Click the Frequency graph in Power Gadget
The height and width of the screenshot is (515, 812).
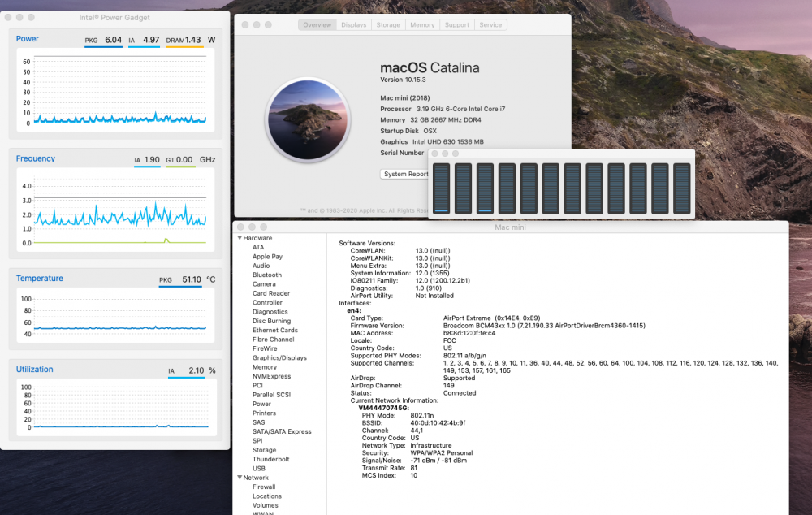point(115,211)
